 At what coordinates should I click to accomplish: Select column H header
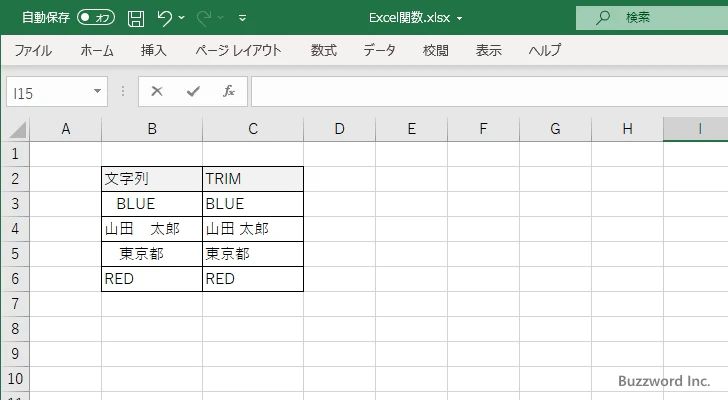(x=627, y=129)
